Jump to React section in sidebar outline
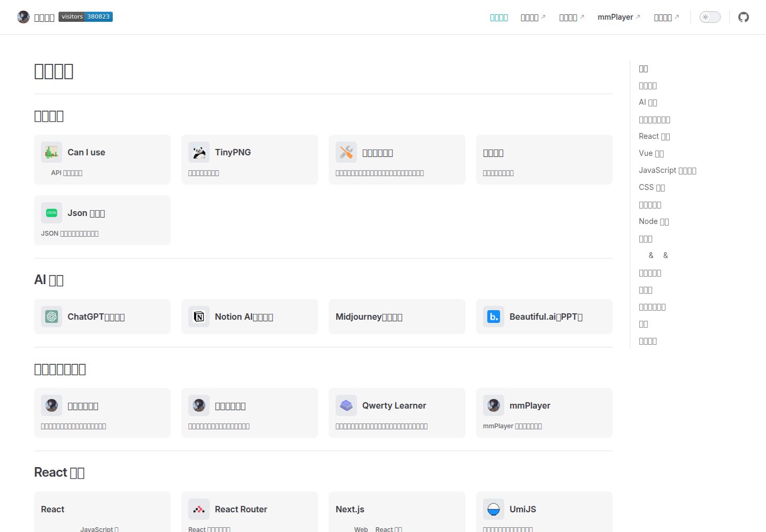 coord(654,136)
